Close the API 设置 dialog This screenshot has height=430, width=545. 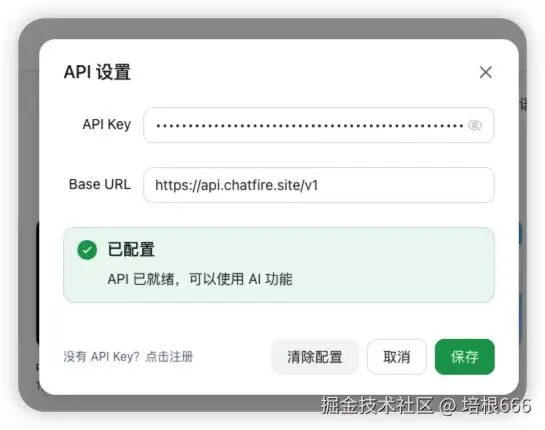(x=486, y=72)
